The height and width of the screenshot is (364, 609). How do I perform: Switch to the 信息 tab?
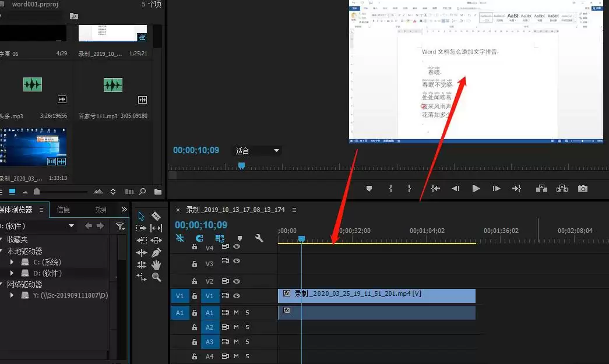point(64,210)
